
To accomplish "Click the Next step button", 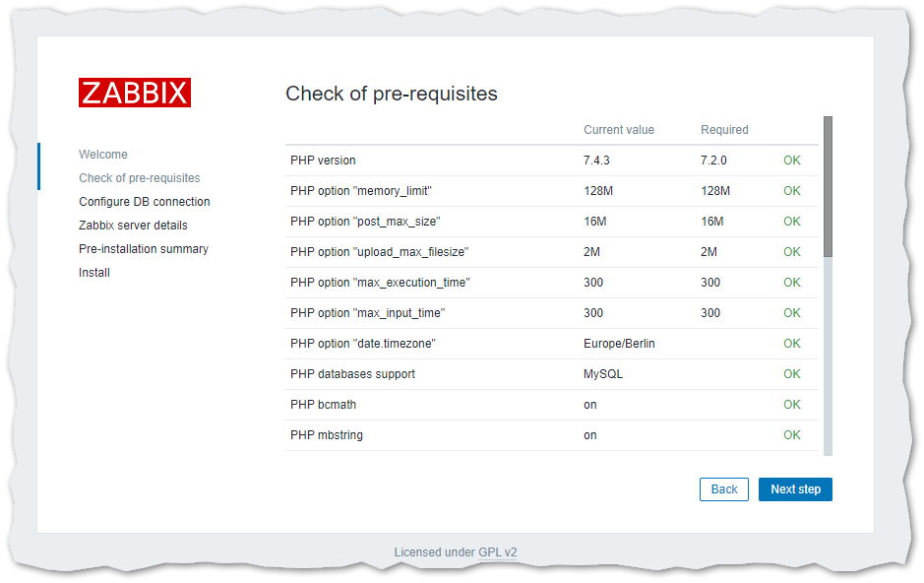I will click(795, 489).
